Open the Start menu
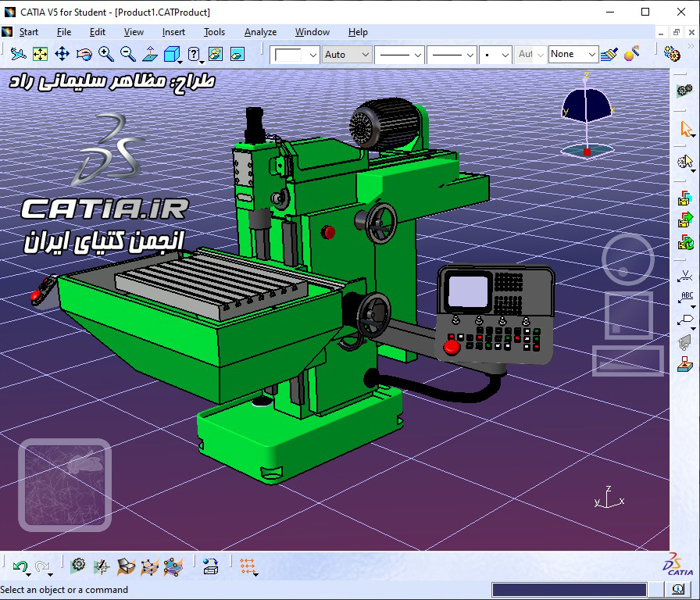This screenshot has height=600, width=700. tap(29, 32)
